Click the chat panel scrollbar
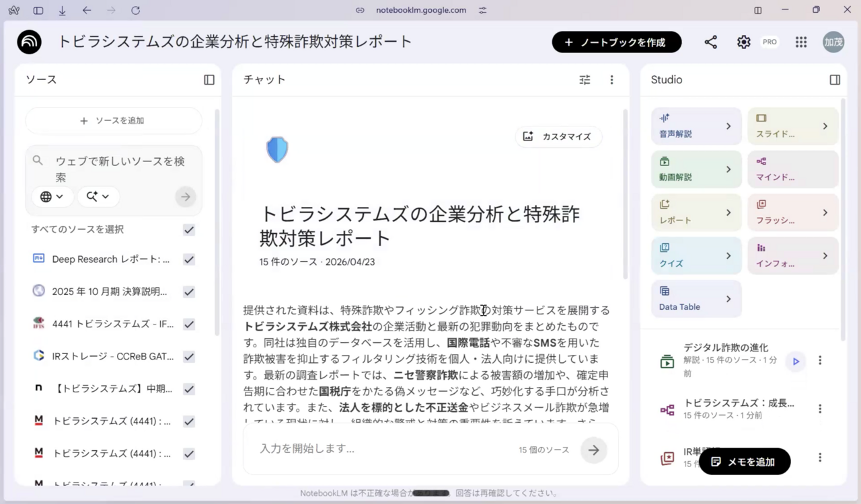Viewport: 861px width, 504px height. click(626, 195)
